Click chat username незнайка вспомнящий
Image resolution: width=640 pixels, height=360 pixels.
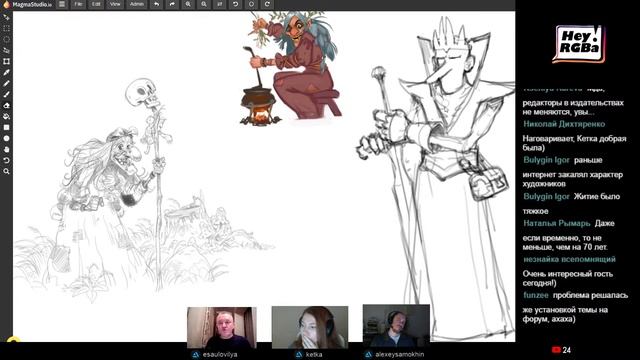pyautogui.click(x=569, y=259)
